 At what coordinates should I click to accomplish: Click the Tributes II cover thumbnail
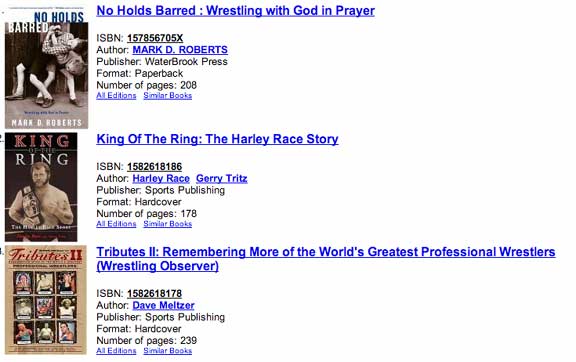click(46, 300)
